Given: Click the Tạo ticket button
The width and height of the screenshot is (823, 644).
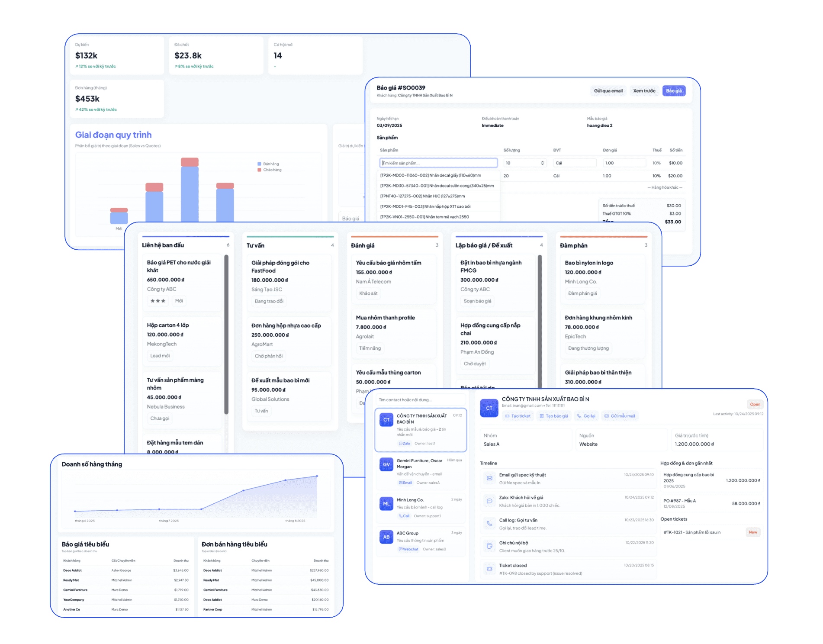Looking at the screenshot, I should click(518, 416).
